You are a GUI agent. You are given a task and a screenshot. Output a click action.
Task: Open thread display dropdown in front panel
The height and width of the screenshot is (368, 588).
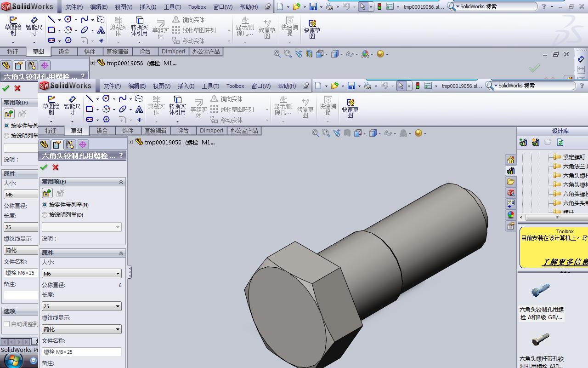tap(82, 329)
